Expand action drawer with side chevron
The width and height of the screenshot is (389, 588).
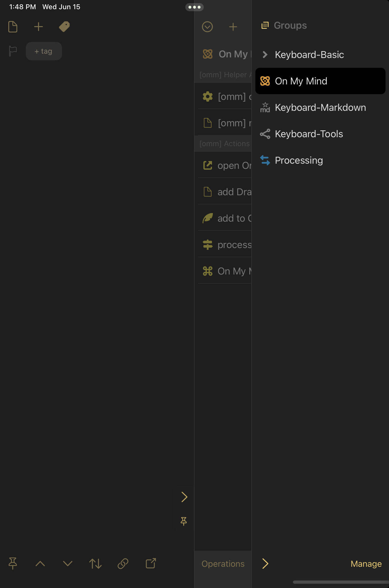(184, 497)
